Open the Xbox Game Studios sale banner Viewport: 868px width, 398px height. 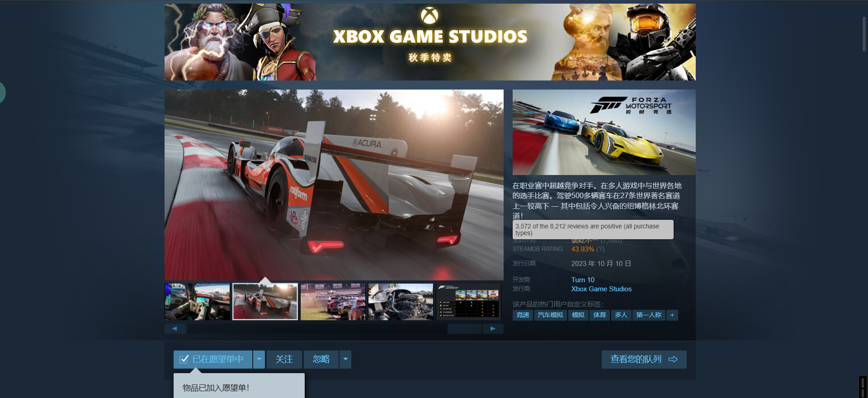430,42
